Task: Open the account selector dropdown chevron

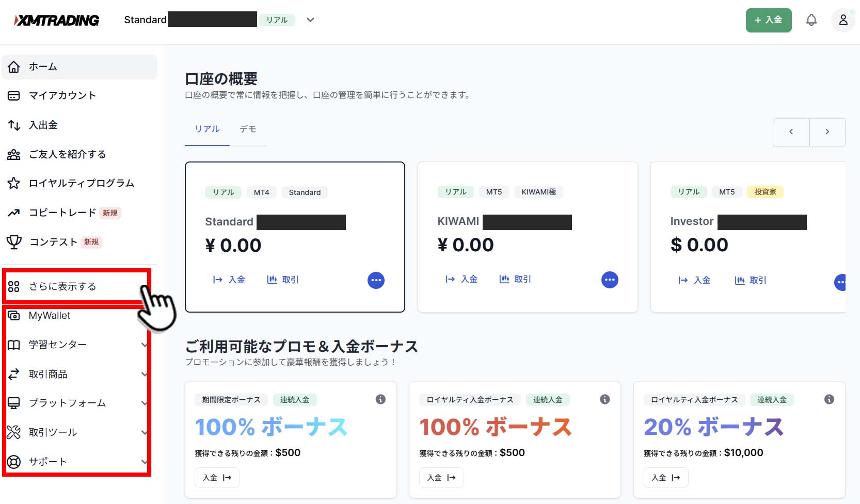Action: click(x=310, y=20)
